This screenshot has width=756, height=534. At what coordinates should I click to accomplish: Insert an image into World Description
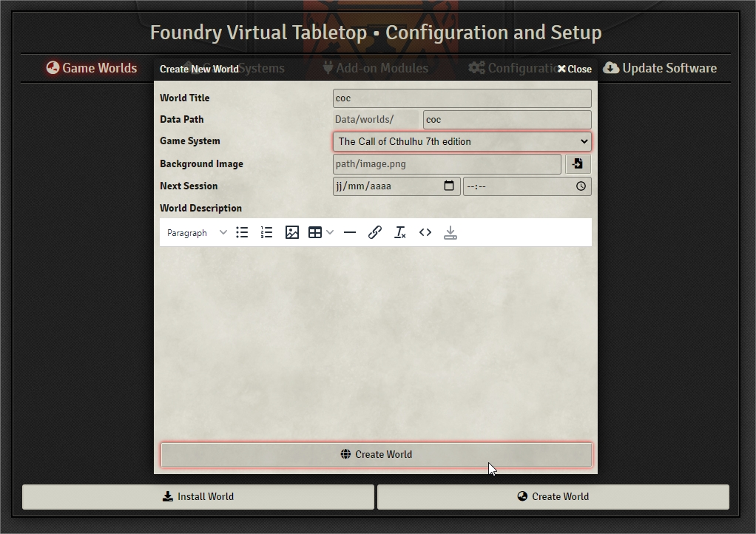click(291, 232)
